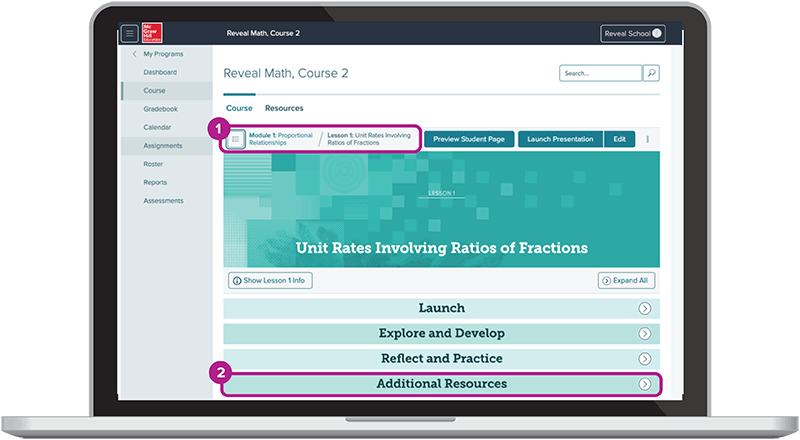The width and height of the screenshot is (800, 440).
Task: Click Launch Presentation button
Action: pyautogui.click(x=560, y=139)
